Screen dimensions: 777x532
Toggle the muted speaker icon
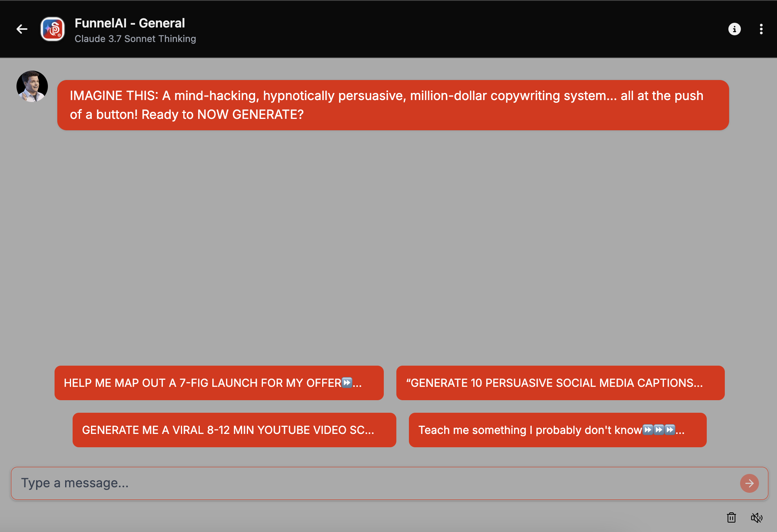757,518
